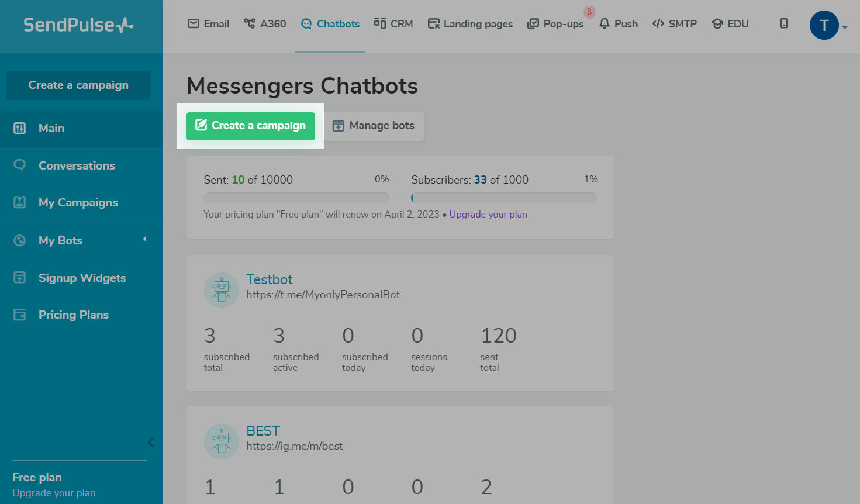
Task: Click the EDU graduation cap icon
Action: (x=717, y=23)
